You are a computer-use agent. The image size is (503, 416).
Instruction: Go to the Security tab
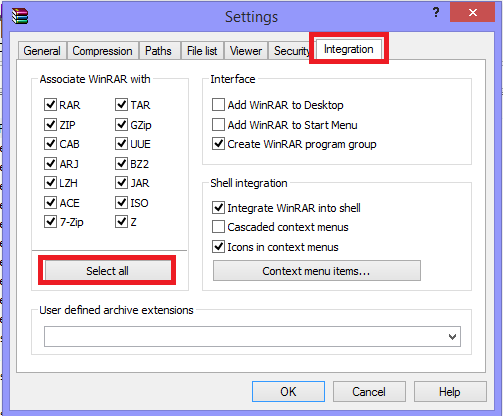tap(290, 51)
